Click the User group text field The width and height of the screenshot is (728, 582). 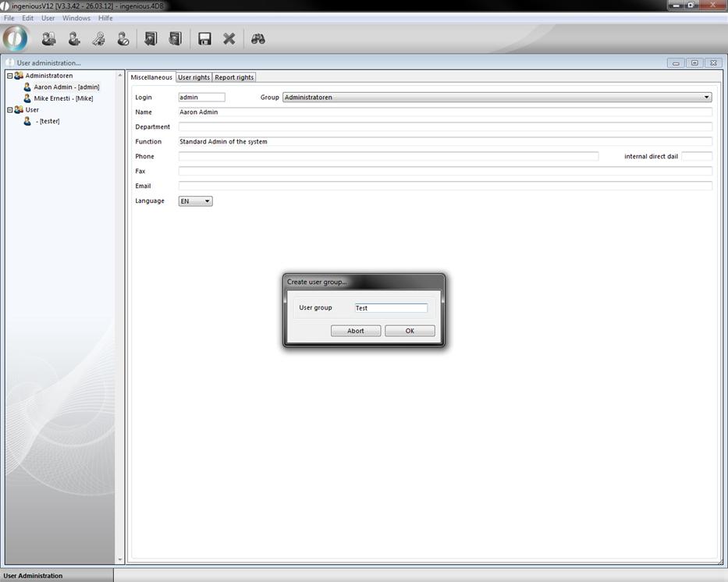tap(390, 308)
